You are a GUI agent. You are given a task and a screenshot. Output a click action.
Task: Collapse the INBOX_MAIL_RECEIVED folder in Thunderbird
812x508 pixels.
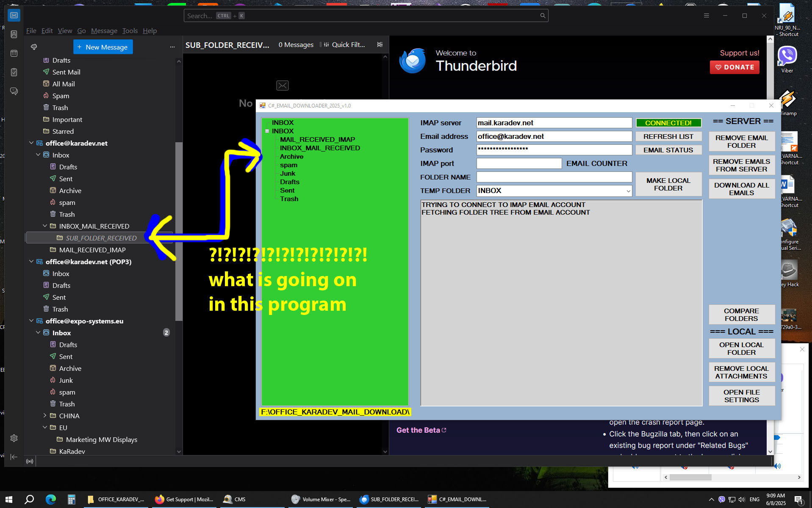(x=45, y=226)
